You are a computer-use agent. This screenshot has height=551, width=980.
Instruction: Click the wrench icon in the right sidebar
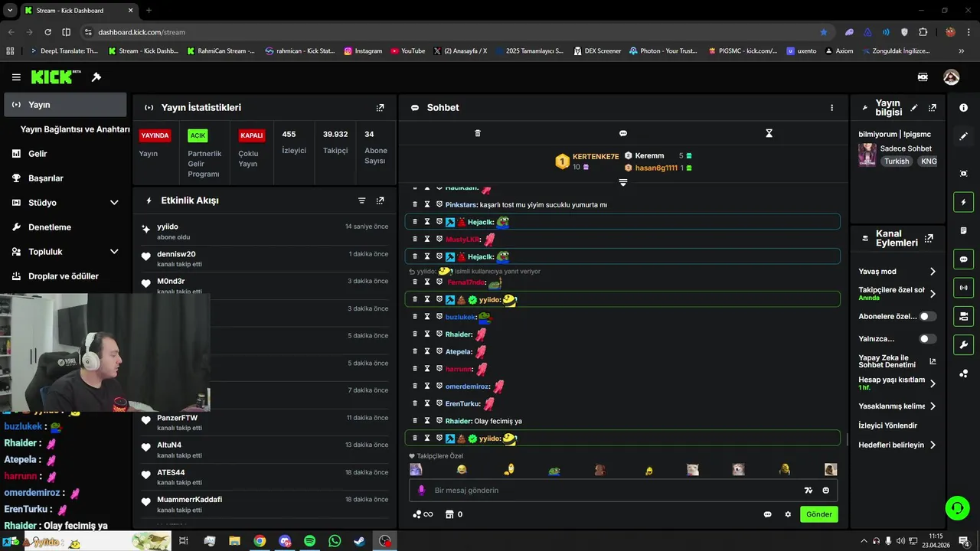963,344
